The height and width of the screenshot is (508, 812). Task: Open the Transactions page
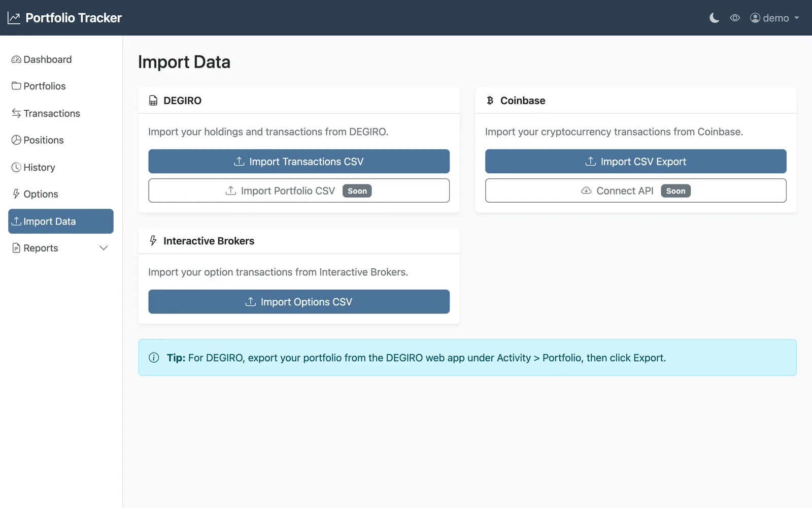click(x=61, y=113)
